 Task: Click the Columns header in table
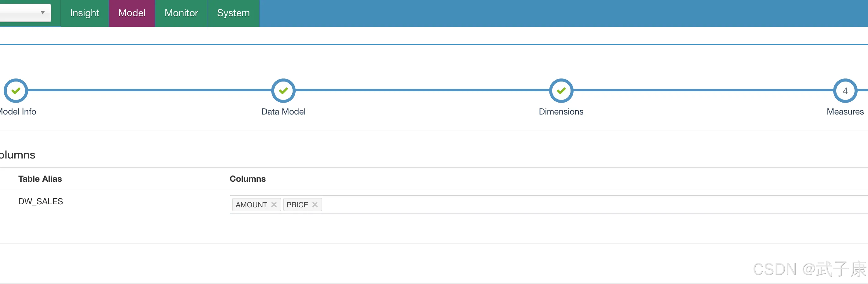[x=248, y=179]
